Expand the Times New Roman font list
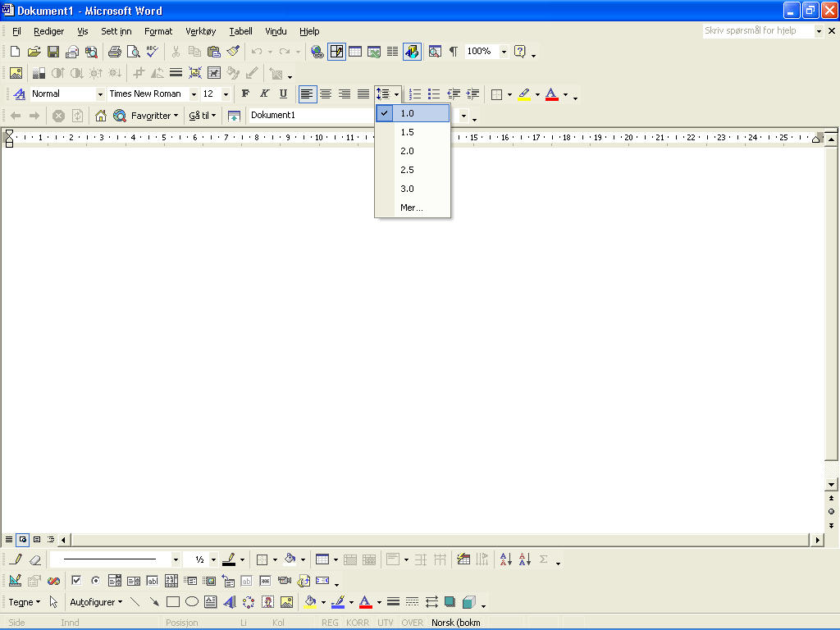 (194, 94)
